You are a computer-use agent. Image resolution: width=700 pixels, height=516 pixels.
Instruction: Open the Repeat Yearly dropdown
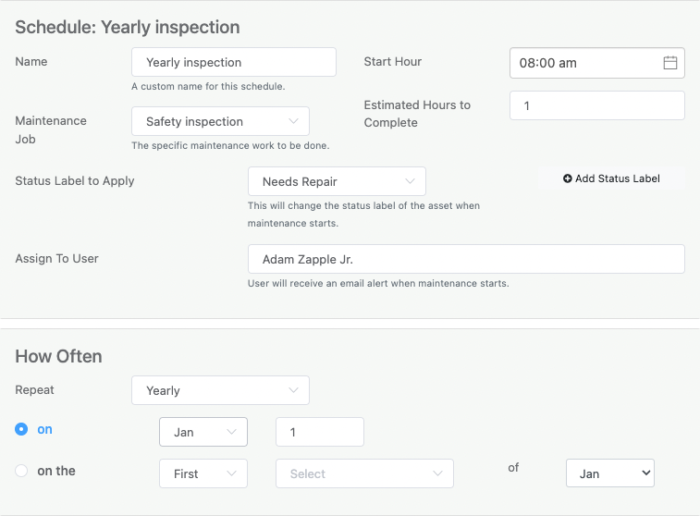(220, 391)
